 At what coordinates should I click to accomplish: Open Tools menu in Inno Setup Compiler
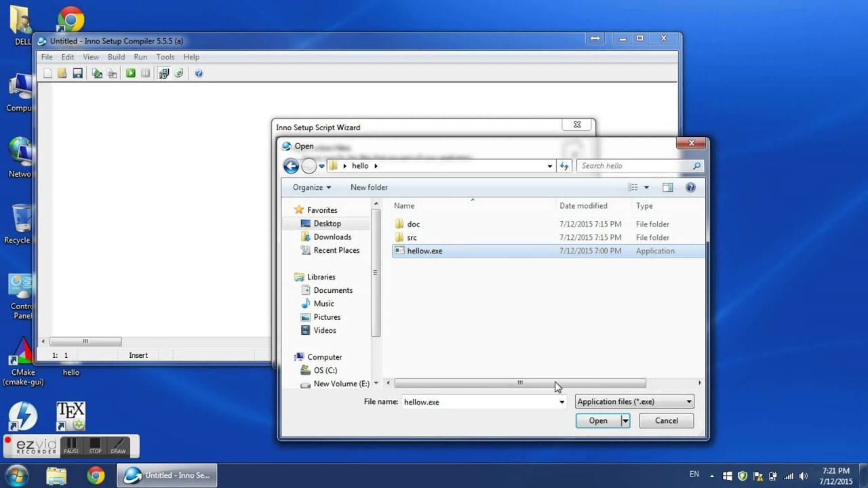[165, 57]
